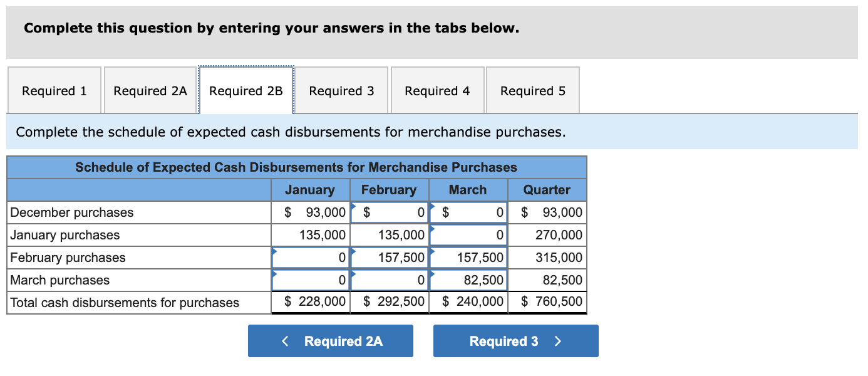Switch to the Required 1 tab
This screenshot has width=868, height=376.
point(54,90)
